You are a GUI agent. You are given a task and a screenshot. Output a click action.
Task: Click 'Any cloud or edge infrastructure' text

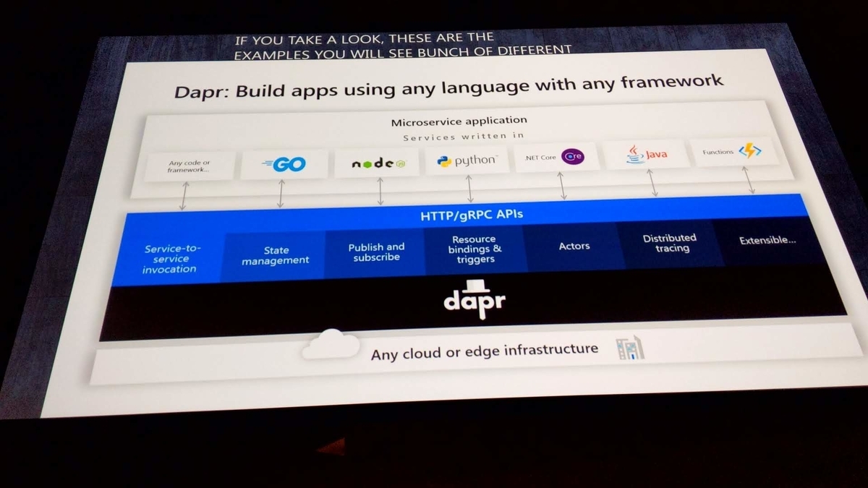(485, 351)
